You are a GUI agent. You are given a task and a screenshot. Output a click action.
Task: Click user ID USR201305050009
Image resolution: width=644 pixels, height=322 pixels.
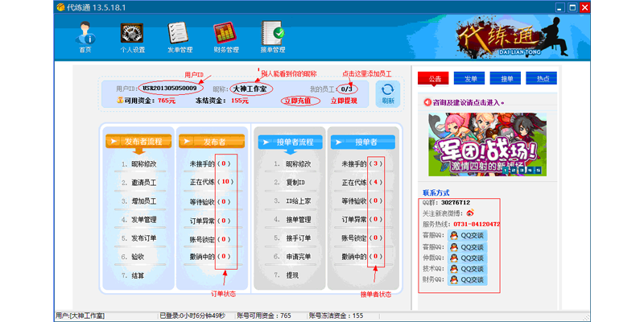pos(171,89)
